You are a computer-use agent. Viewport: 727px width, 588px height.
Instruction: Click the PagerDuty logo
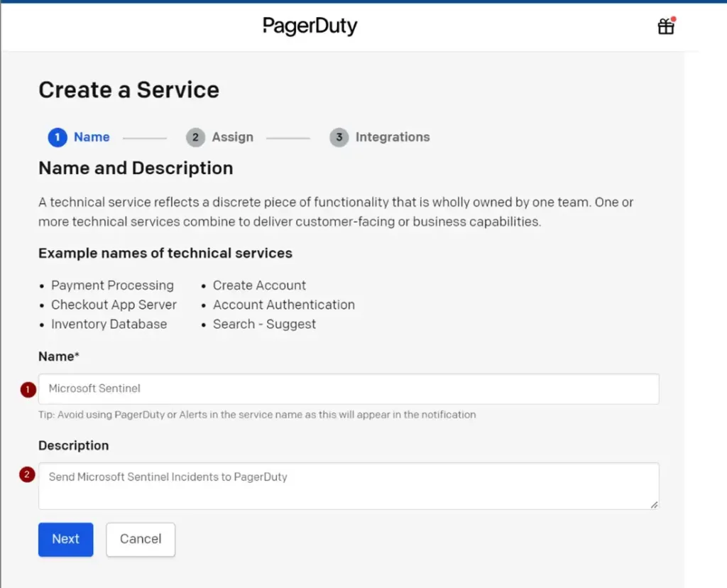(x=310, y=26)
